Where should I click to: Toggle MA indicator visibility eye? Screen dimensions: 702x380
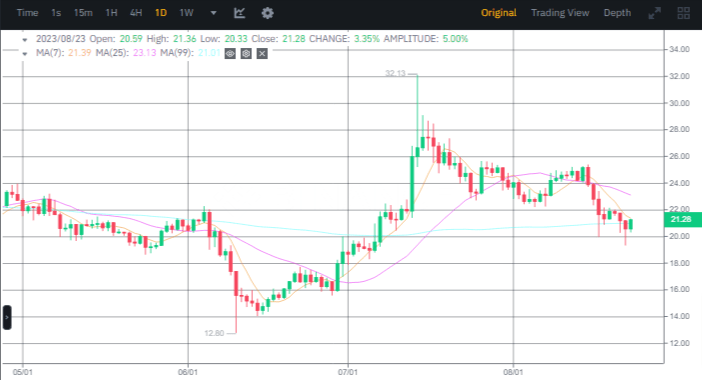point(230,54)
